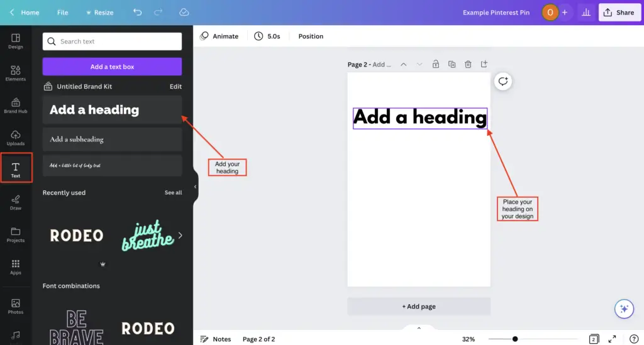
Task: Click the 'Recently used' label
Action: click(x=64, y=192)
